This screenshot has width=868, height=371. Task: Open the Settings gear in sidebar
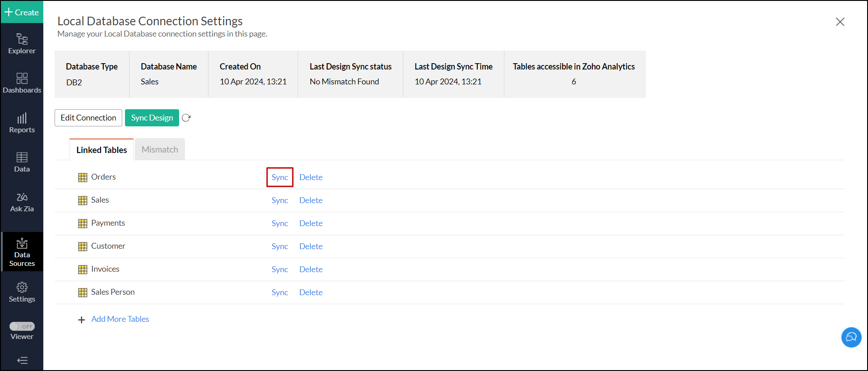pyautogui.click(x=22, y=292)
